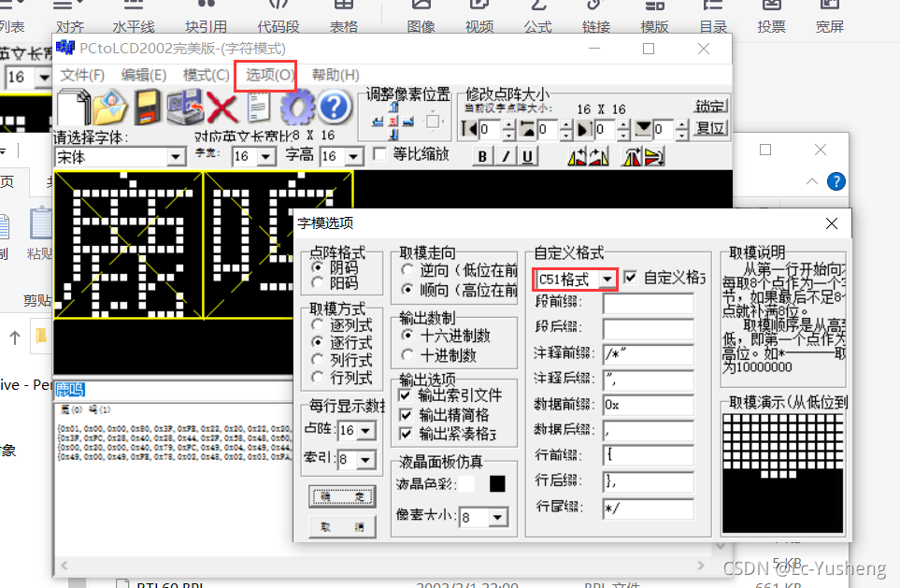Click the Italic formatting button
This screenshot has height=588, width=900.
506,156
